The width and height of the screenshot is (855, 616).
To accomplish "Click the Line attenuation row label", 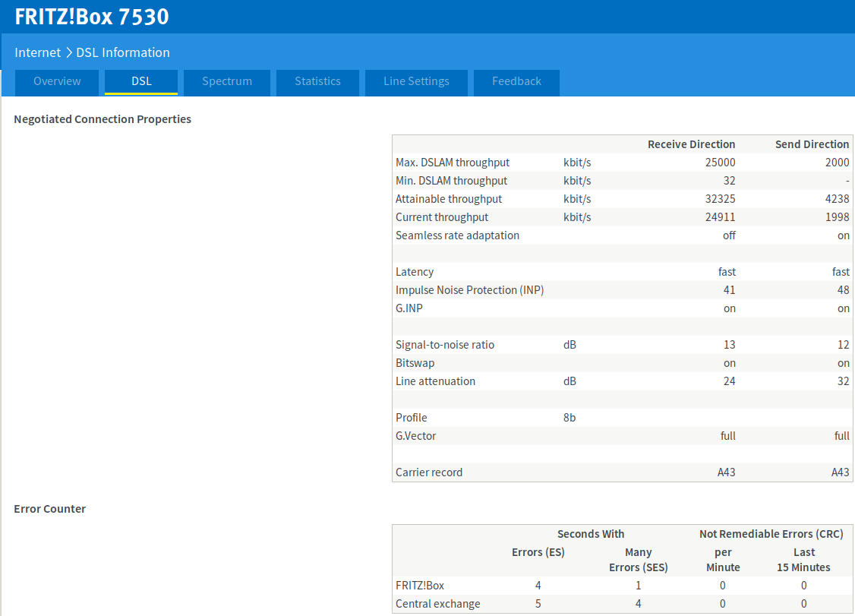I will pyautogui.click(x=435, y=381).
